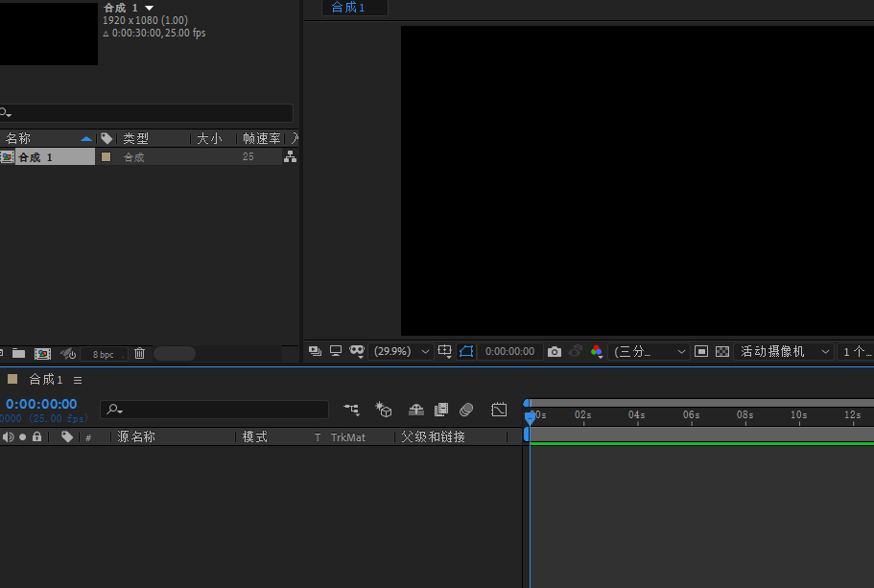Enable motion blur for timeline layers
This screenshot has width=874, height=588.
[x=466, y=410]
